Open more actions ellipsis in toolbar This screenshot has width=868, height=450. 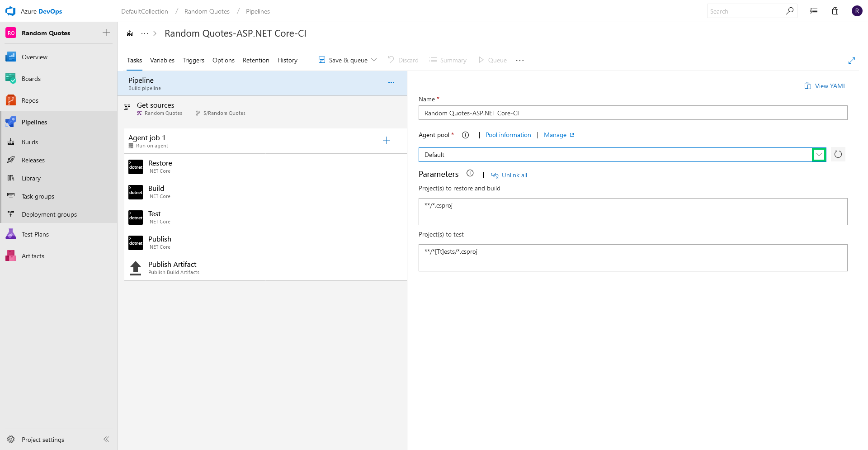(520, 60)
